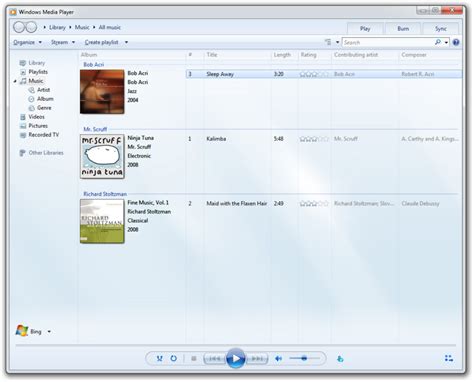Image resolution: width=474 pixels, height=382 pixels.
Task: Click inside the Search box
Action: click(388, 42)
